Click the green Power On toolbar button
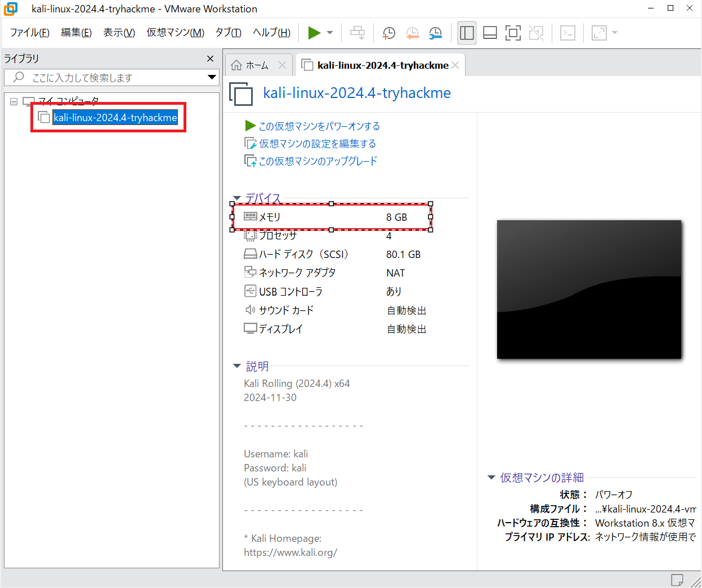Image resolution: width=702 pixels, height=588 pixels. tap(314, 33)
